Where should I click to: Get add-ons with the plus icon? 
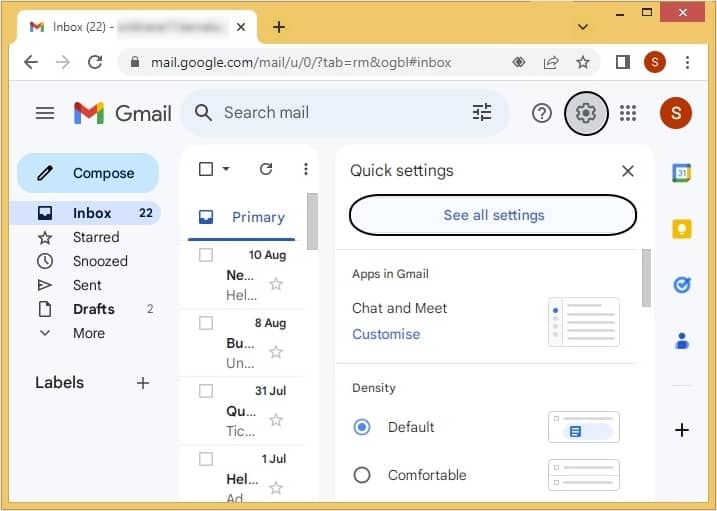coord(681,430)
